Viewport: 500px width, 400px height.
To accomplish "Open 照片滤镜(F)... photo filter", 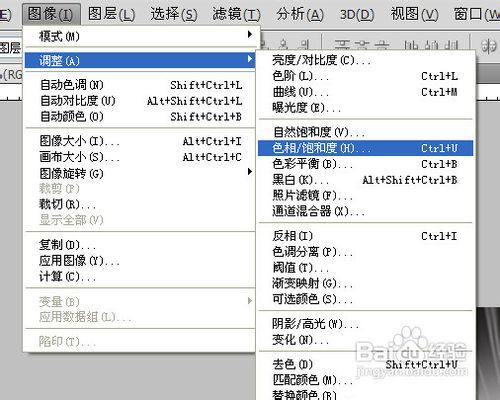I will click(366, 195).
